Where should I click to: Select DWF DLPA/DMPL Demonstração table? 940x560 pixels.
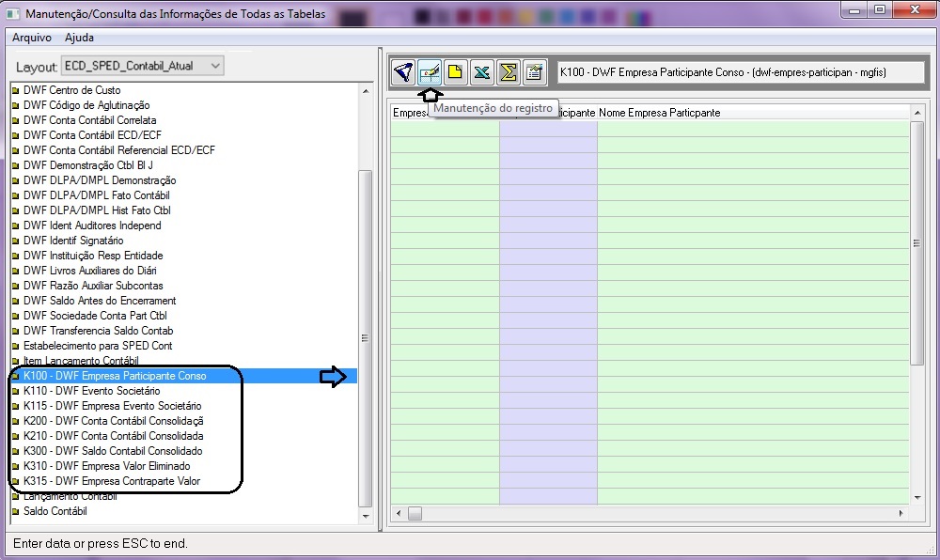[x=100, y=180]
